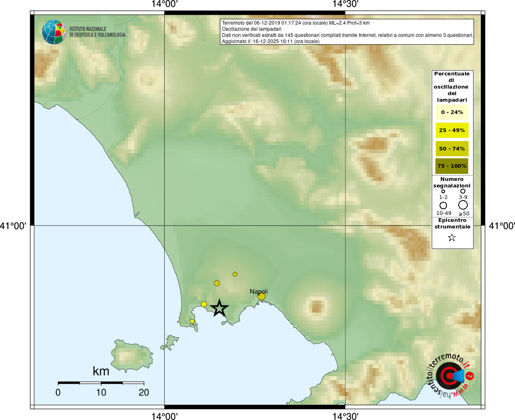Click the black epicenter star on the map
The height and width of the screenshot is (420, 515).
point(219,308)
